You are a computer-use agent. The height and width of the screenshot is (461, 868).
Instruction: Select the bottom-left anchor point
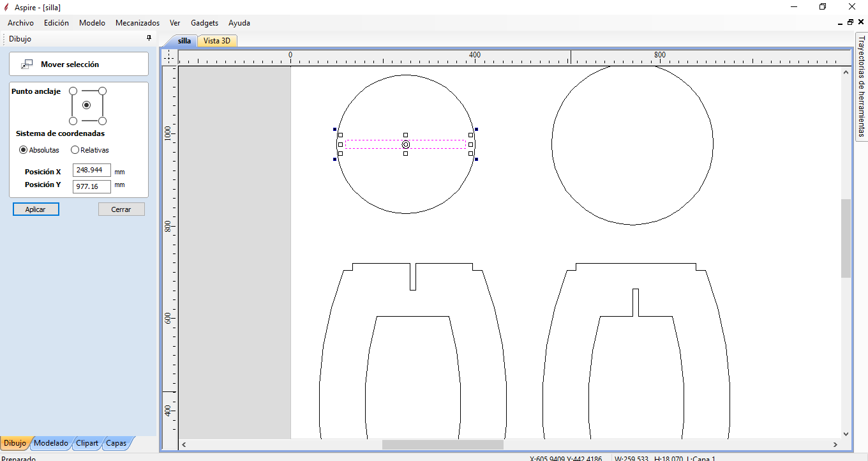[73, 121]
